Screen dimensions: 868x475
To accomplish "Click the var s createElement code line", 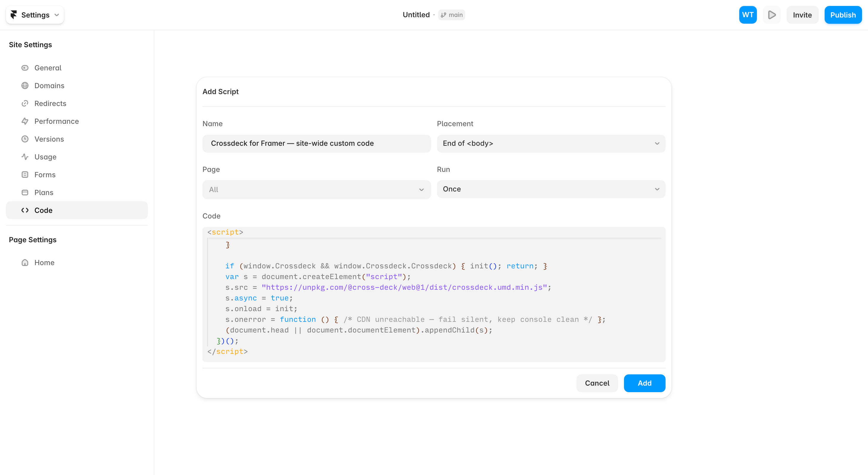I will click(318, 277).
